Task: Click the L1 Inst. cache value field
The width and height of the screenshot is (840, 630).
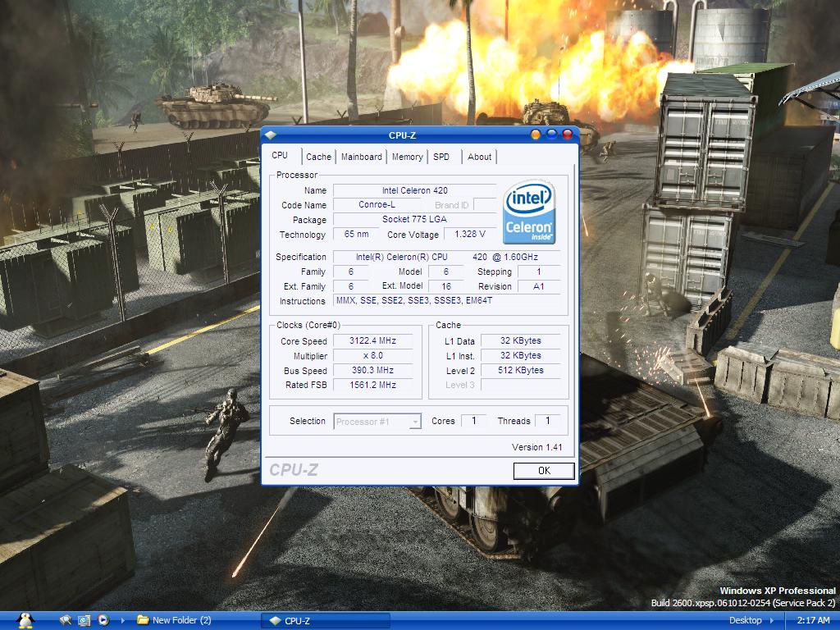Action: [521, 356]
